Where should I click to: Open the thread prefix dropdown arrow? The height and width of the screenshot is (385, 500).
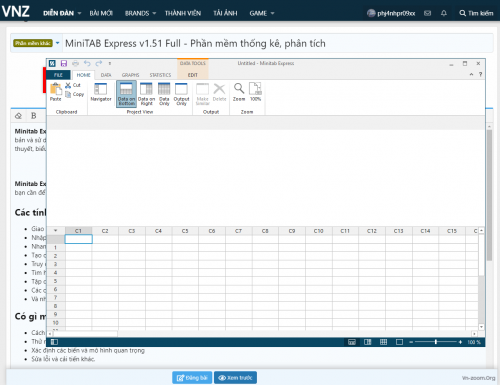click(x=57, y=43)
